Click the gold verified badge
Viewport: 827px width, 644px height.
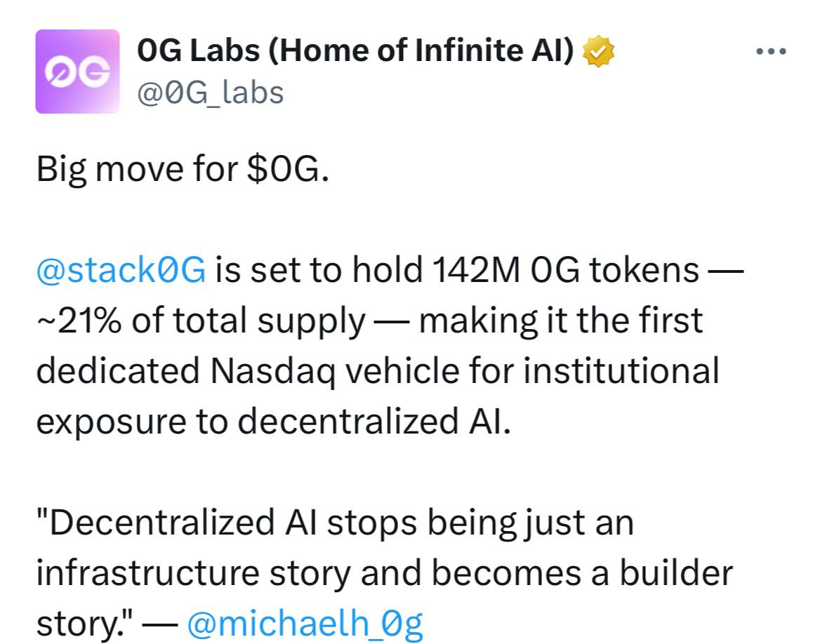(x=597, y=51)
